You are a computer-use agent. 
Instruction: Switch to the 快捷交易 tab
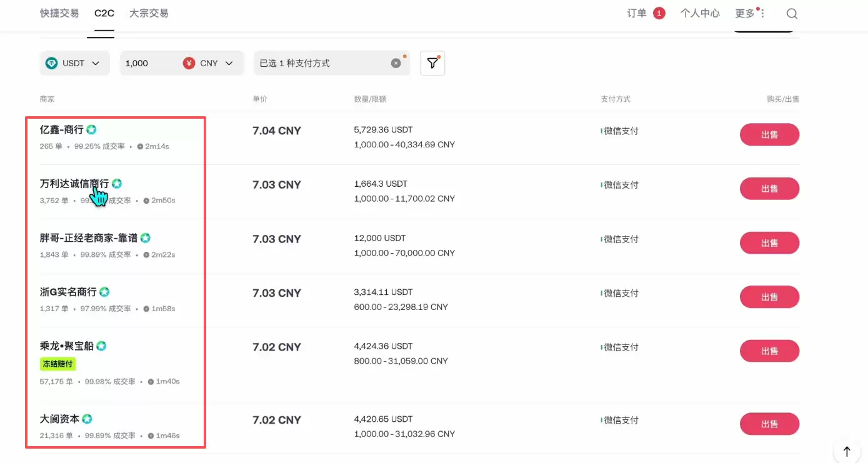59,13
